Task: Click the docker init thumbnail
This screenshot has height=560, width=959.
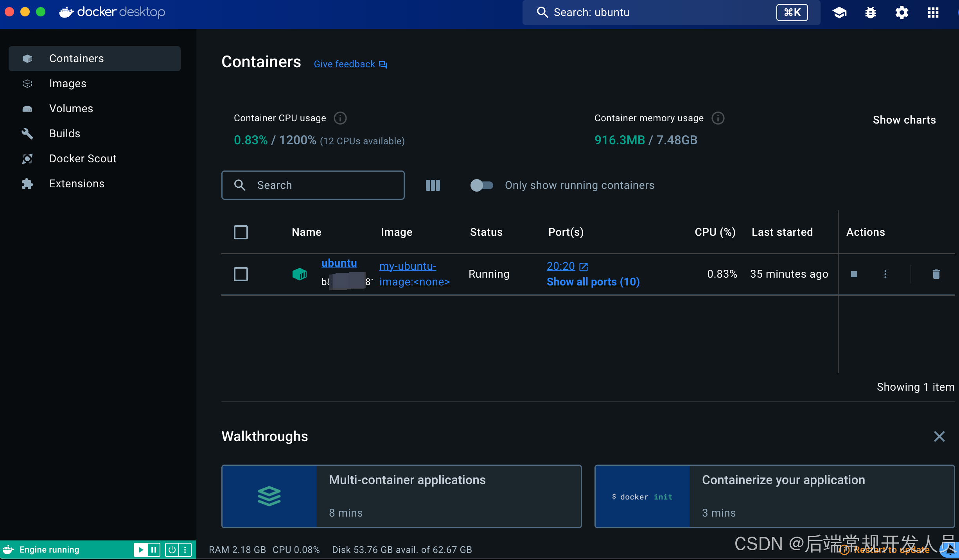Action: (x=642, y=497)
